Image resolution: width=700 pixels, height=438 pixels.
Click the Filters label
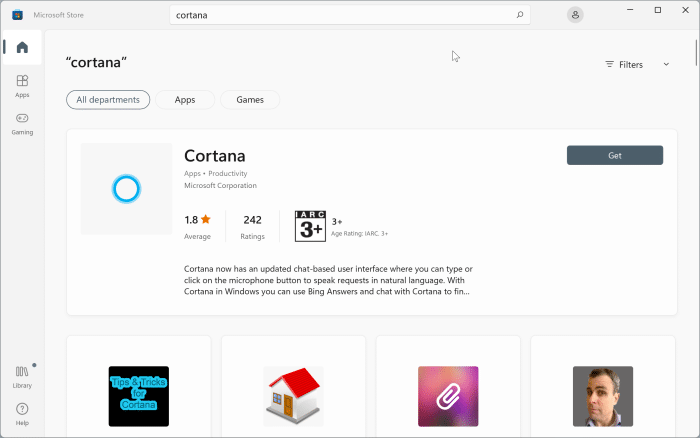click(631, 65)
